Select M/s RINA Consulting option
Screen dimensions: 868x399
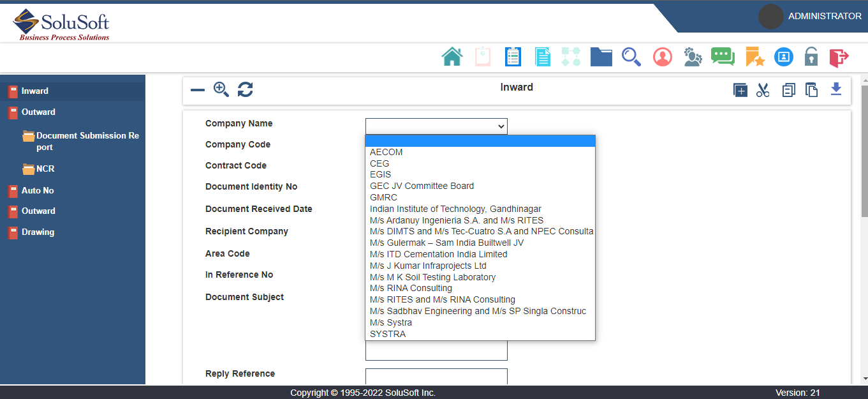pos(480,289)
